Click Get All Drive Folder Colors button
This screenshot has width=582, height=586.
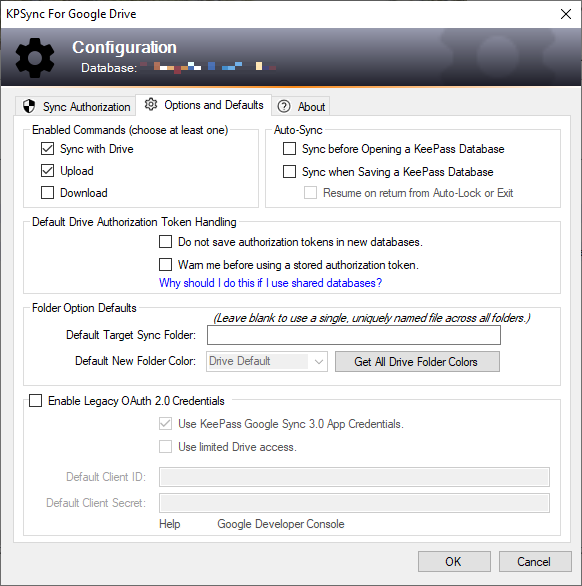pos(417,361)
